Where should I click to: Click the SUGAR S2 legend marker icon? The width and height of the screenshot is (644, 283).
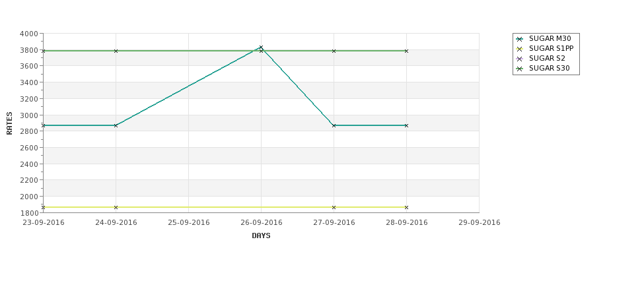[x=520, y=59]
